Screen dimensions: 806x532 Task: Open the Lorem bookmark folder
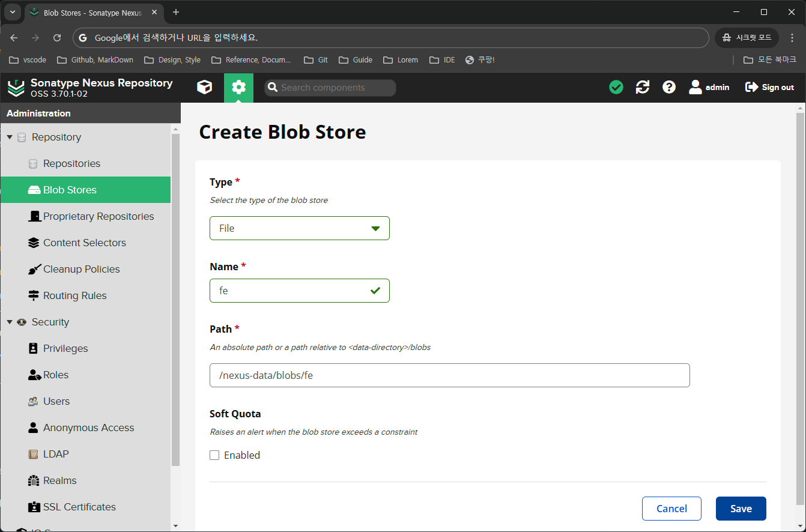pos(400,59)
